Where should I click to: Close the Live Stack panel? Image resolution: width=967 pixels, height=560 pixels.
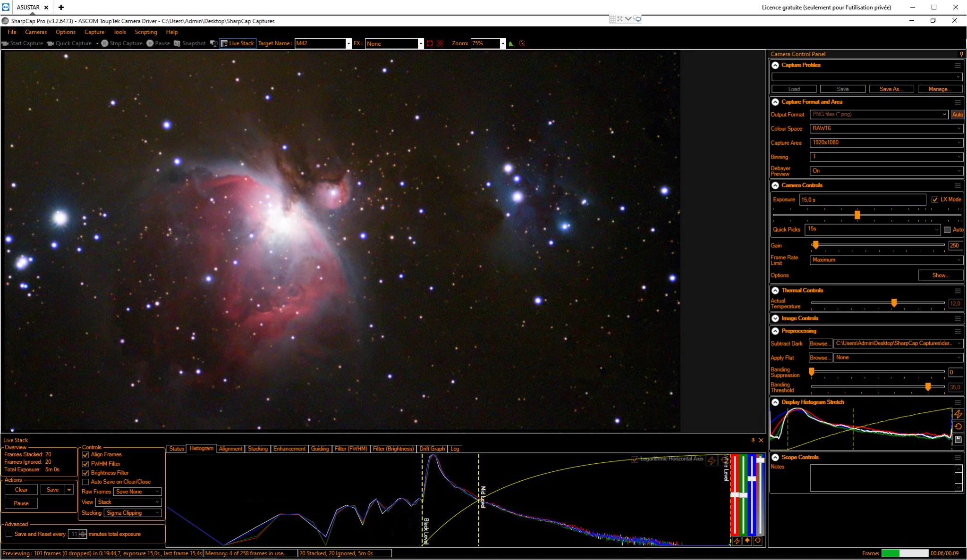[761, 440]
